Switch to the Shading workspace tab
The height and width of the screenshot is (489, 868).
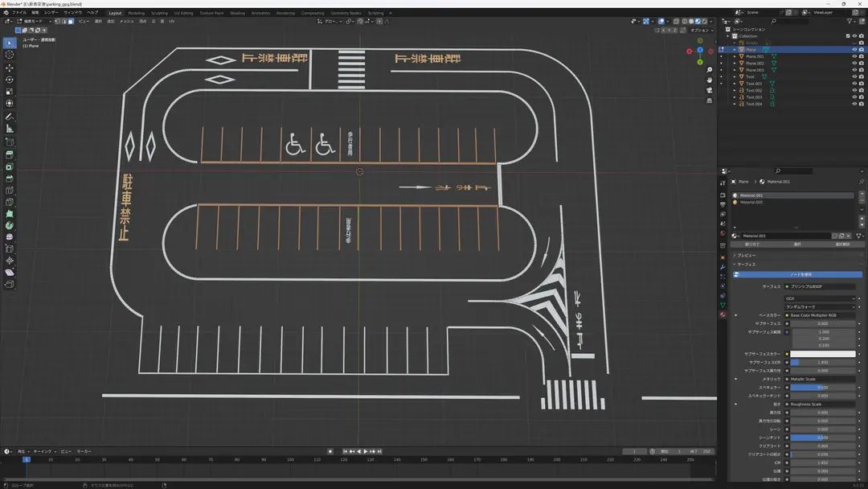(x=237, y=13)
